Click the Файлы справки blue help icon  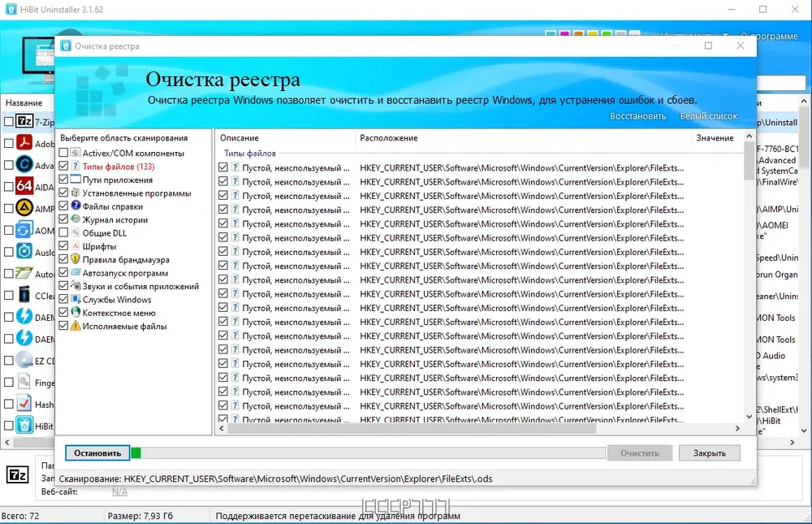[x=76, y=206]
